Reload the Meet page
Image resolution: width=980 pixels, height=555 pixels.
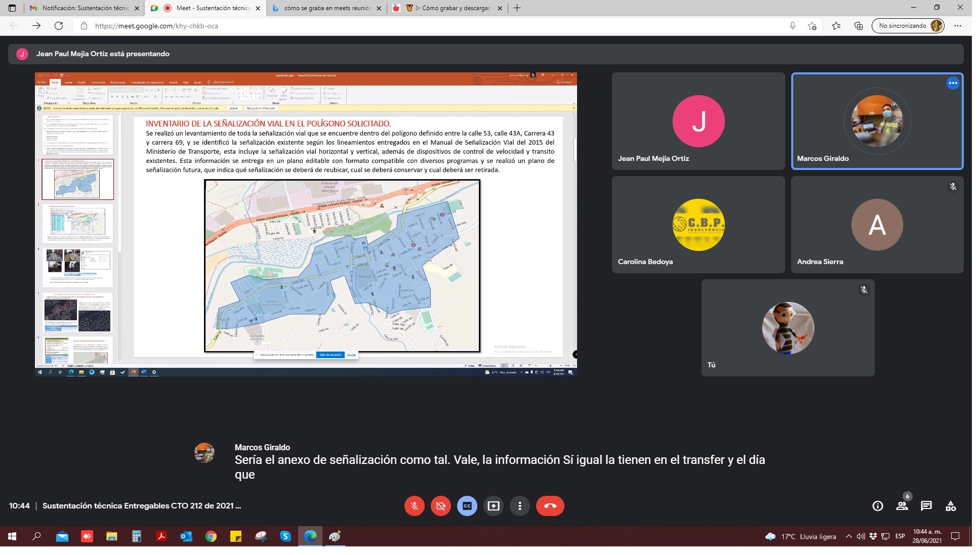pos(58,25)
